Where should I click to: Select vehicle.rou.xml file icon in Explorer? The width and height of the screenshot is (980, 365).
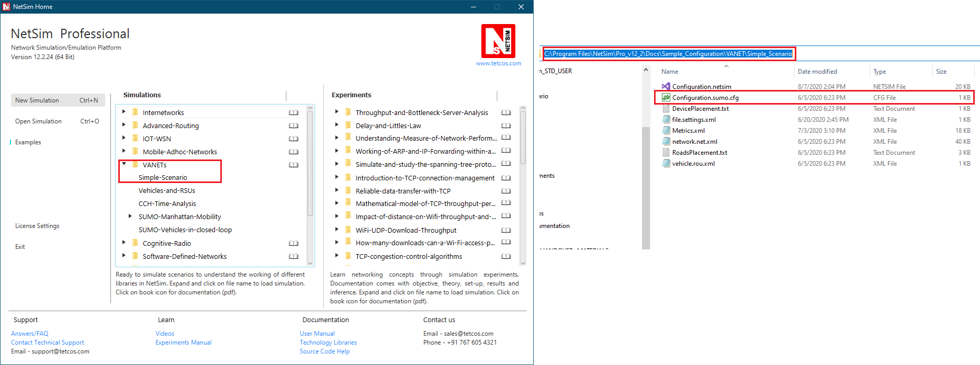click(x=666, y=163)
